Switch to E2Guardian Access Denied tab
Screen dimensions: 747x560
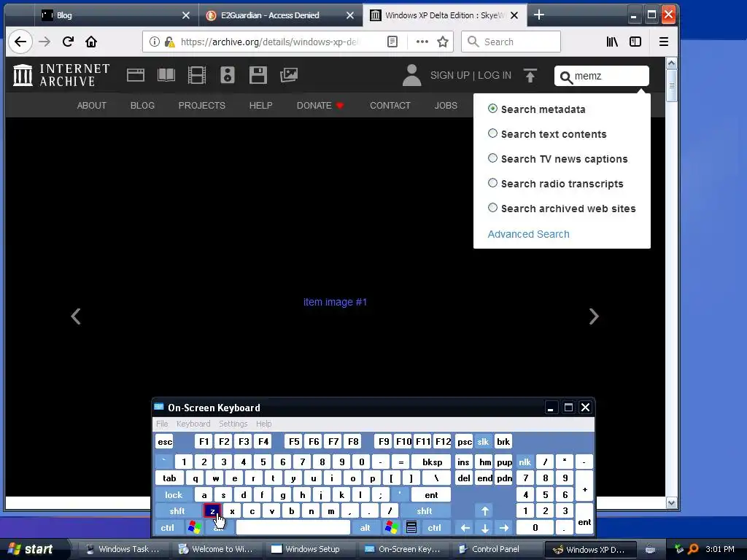(x=280, y=15)
